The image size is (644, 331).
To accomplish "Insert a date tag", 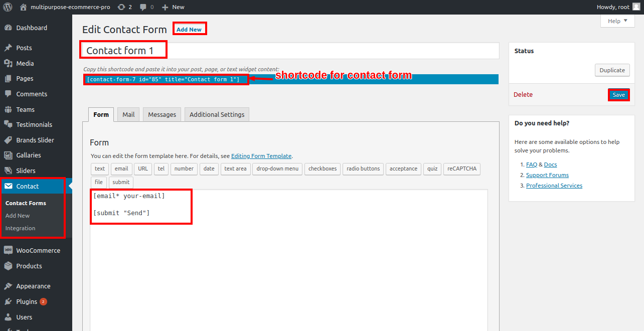I will [209, 169].
